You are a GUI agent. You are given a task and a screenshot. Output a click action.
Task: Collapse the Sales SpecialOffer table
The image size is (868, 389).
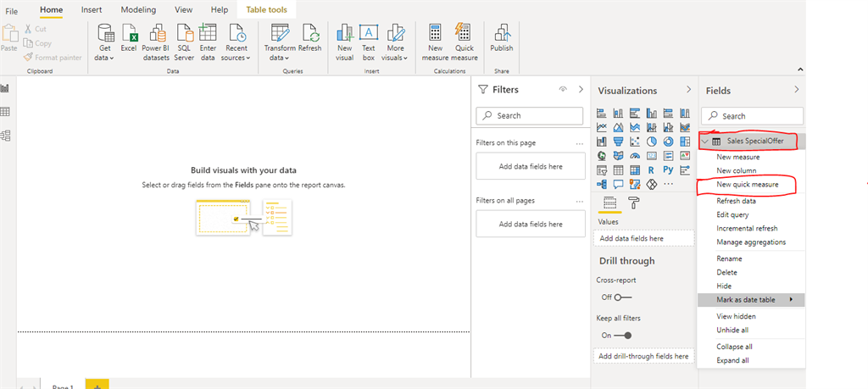[x=704, y=142]
